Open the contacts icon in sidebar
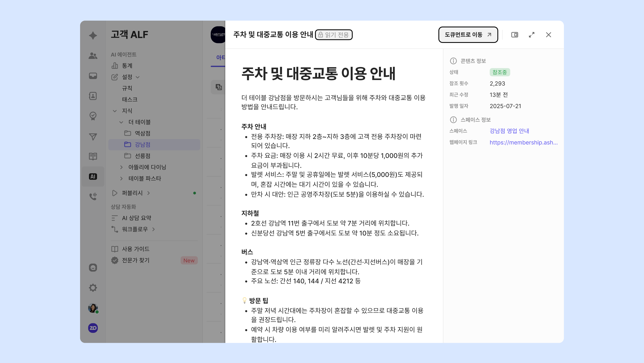 tap(93, 96)
